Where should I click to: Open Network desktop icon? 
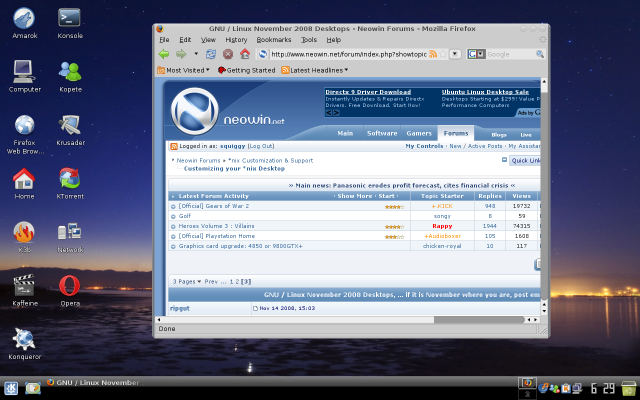tap(70, 237)
